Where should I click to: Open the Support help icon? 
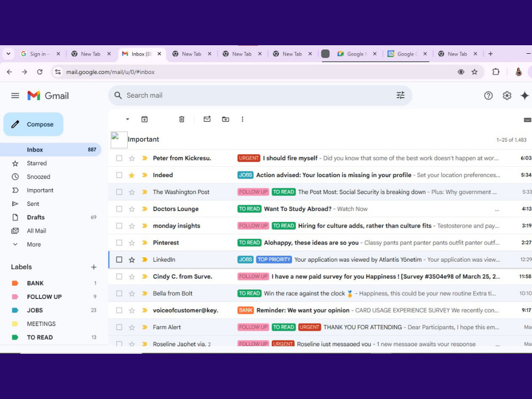[488, 96]
